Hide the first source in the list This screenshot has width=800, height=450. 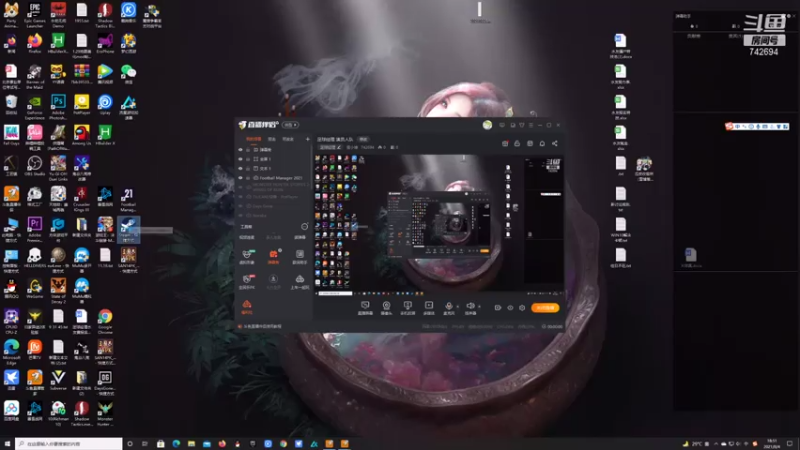[241, 150]
